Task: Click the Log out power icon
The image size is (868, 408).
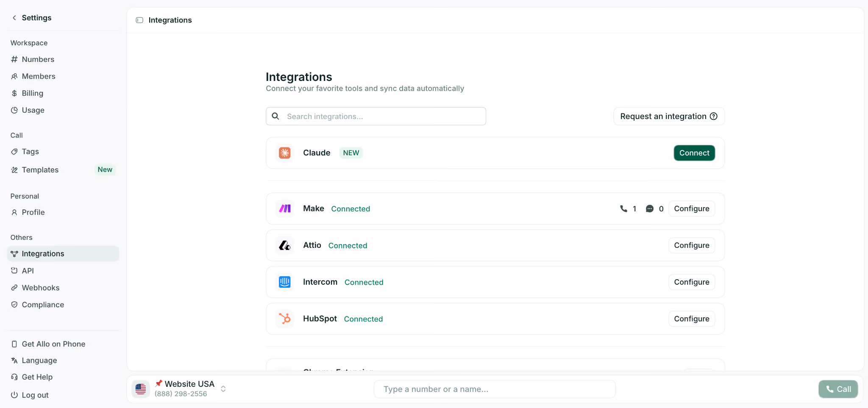Action: tap(14, 395)
